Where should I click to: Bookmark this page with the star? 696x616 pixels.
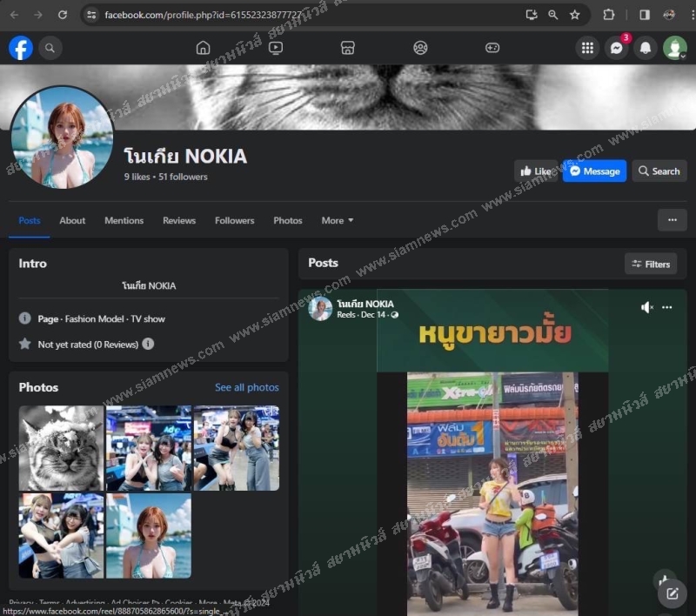575,15
